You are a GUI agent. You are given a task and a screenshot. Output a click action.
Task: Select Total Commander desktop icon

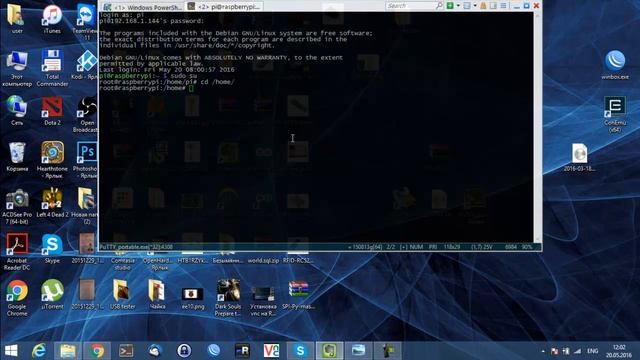coord(52,68)
